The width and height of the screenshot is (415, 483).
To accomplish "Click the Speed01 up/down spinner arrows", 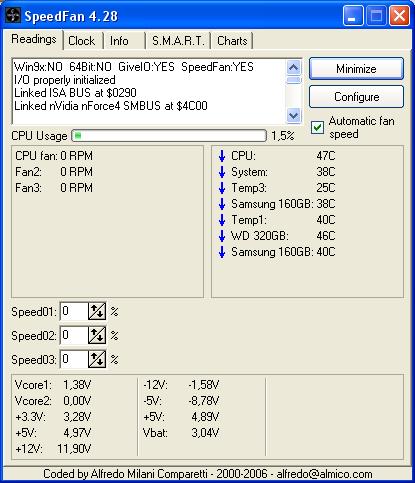I will point(97,311).
